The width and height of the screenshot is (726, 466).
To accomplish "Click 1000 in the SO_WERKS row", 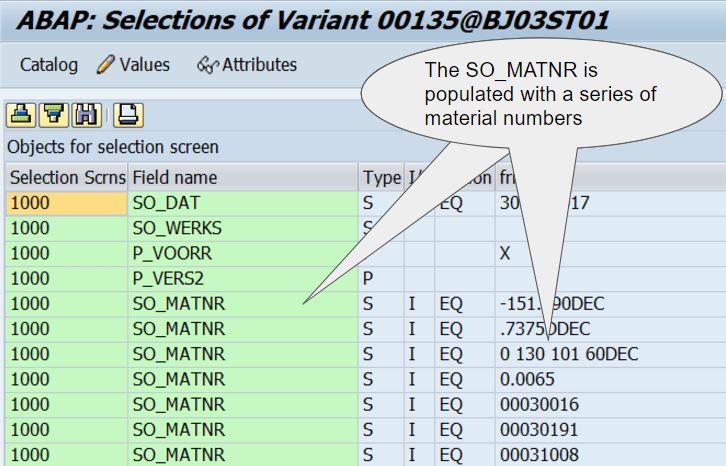I will (66, 228).
